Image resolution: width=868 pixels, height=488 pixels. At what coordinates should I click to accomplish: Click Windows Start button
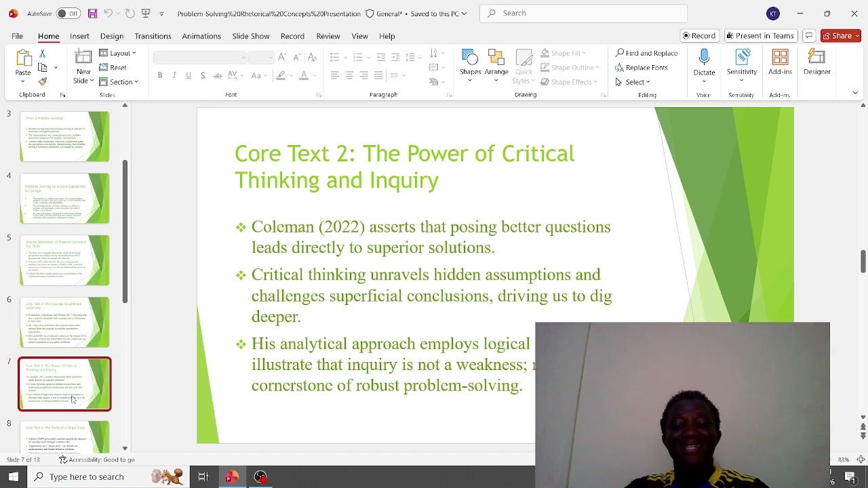tap(14, 477)
